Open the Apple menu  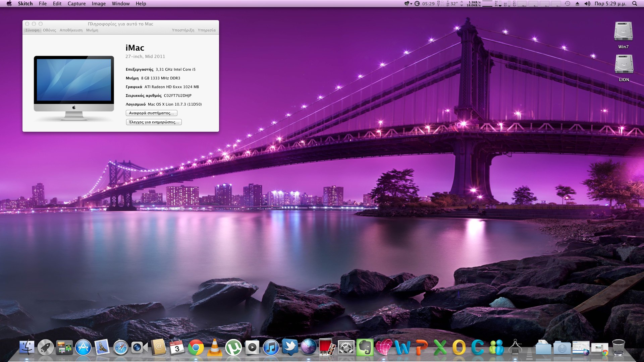[9, 4]
